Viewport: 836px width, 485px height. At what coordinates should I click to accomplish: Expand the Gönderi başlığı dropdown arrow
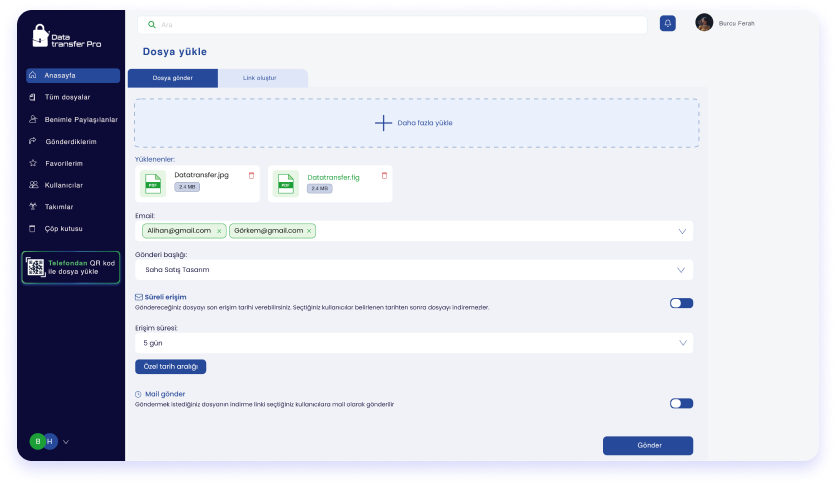681,270
